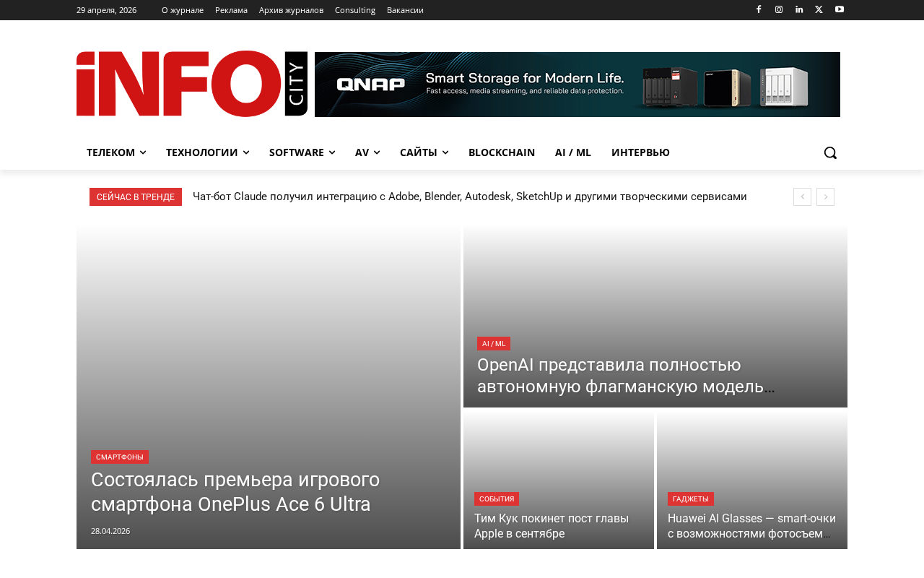Viewport: 924px width, 578px height.
Task: Select the date 29 апреля, 2026 in top bar
Action: [106, 10]
